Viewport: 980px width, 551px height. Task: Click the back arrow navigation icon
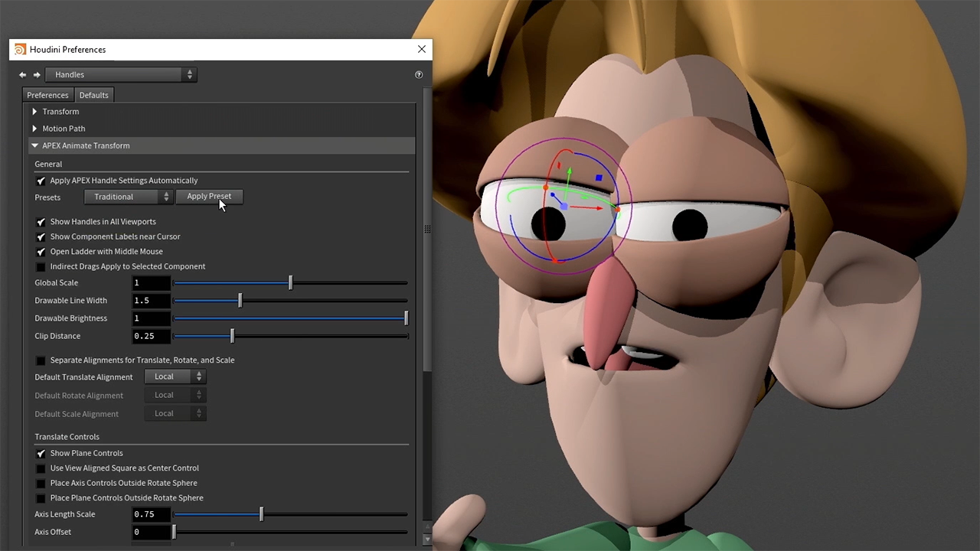click(x=22, y=75)
